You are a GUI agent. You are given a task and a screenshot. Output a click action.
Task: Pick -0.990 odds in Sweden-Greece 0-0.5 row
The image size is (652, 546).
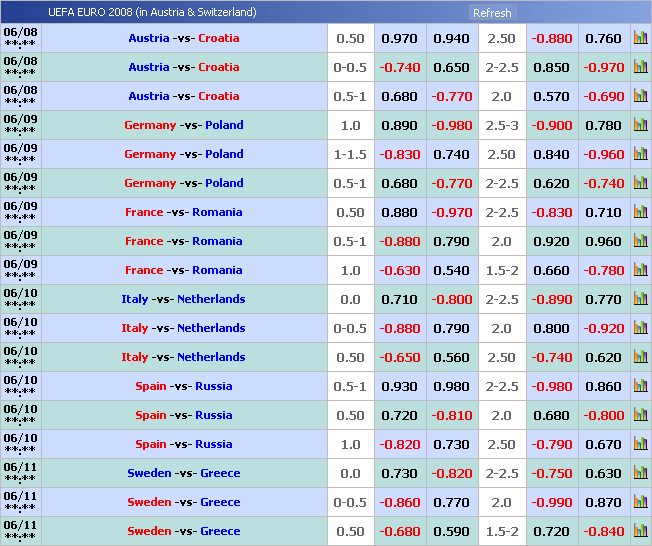(552, 503)
